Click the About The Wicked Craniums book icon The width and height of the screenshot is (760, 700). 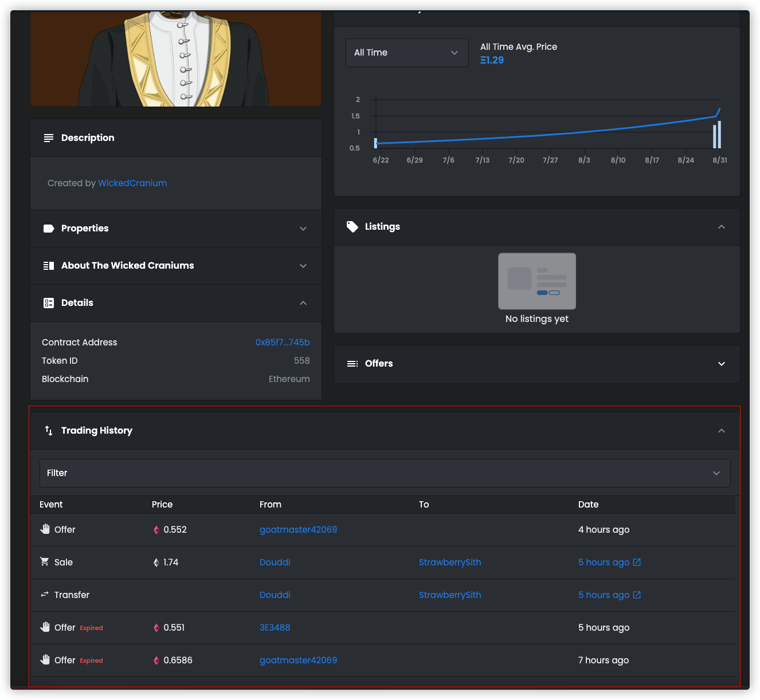49,265
